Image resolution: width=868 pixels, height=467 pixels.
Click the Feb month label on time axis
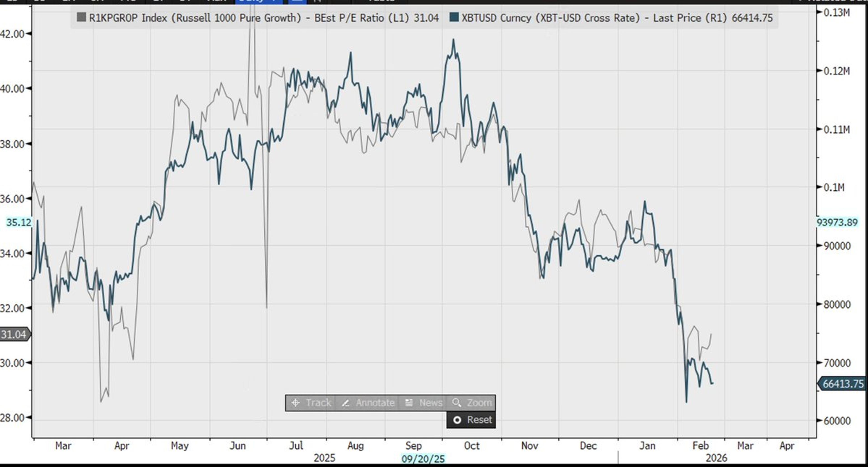click(x=701, y=446)
